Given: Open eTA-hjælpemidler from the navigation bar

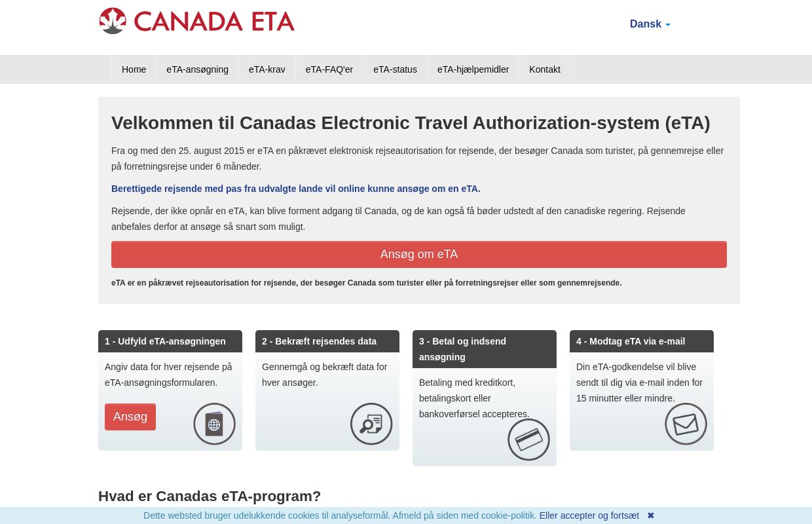Looking at the screenshot, I should point(473,69).
